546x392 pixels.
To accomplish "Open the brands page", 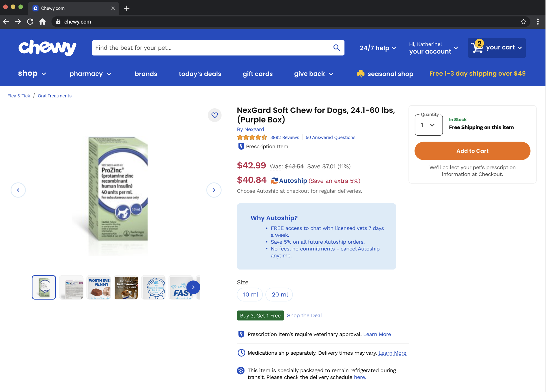I will (x=146, y=74).
